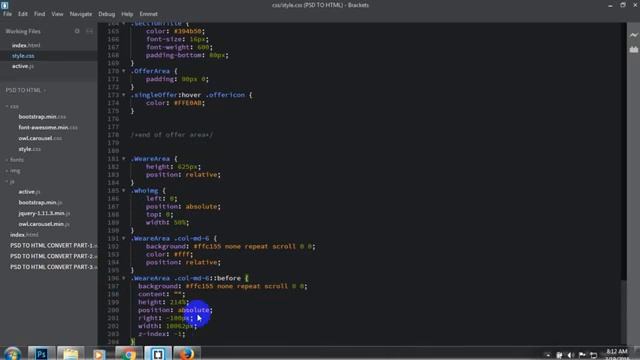This screenshot has width=640, height=360.
Task: Open PSD TO HTML CONVERT PART-2 file
Action: point(53,256)
